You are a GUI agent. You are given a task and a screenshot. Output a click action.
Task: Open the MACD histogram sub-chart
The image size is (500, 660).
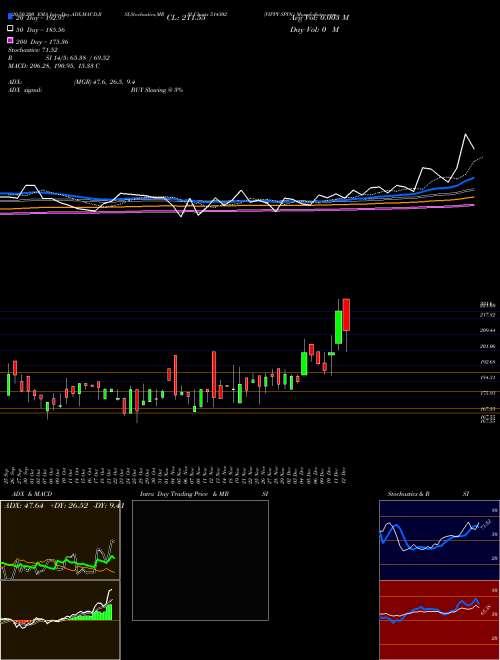coord(60,620)
